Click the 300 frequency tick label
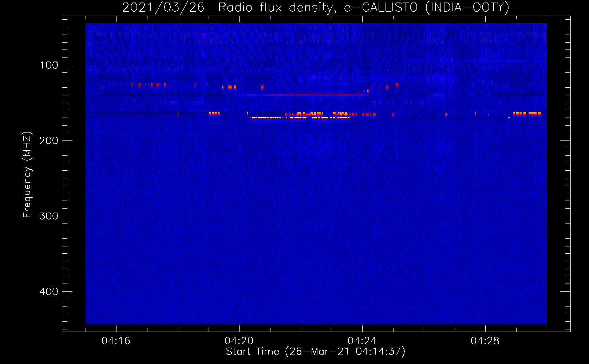This screenshot has height=364, width=589. [x=49, y=216]
